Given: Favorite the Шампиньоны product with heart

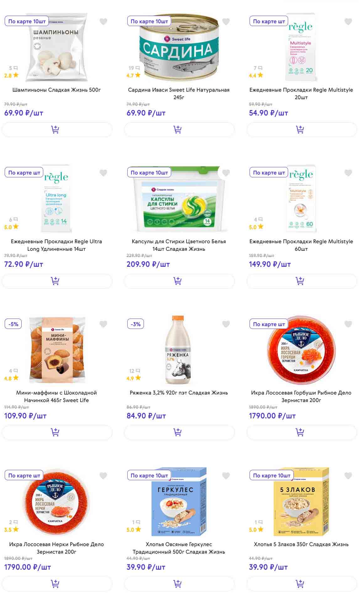Looking at the screenshot, I should point(103,22).
